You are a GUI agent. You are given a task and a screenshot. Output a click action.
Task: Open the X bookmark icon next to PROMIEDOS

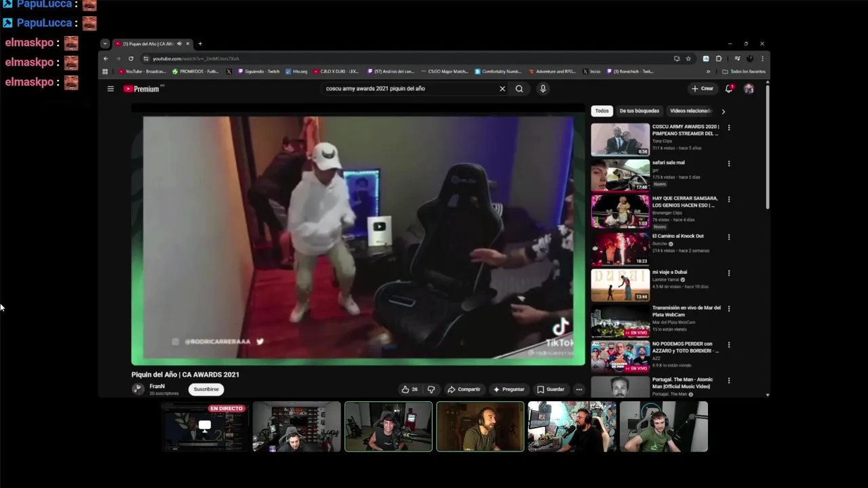(229, 71)
